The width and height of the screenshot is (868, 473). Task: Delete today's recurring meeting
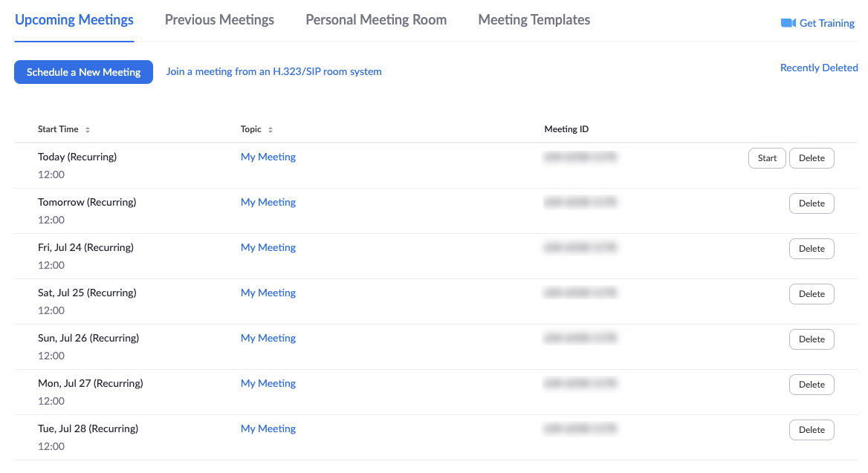point(812,158)
